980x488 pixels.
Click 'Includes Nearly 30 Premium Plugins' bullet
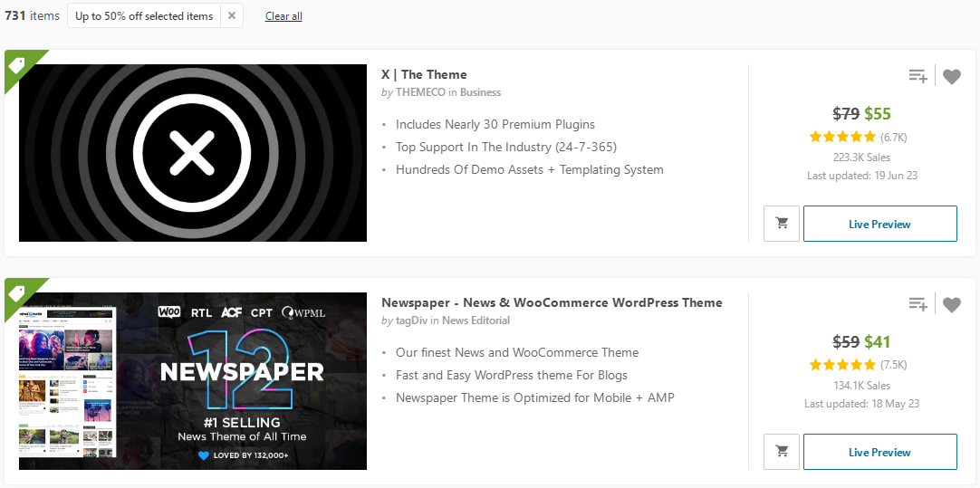[495, 124]
